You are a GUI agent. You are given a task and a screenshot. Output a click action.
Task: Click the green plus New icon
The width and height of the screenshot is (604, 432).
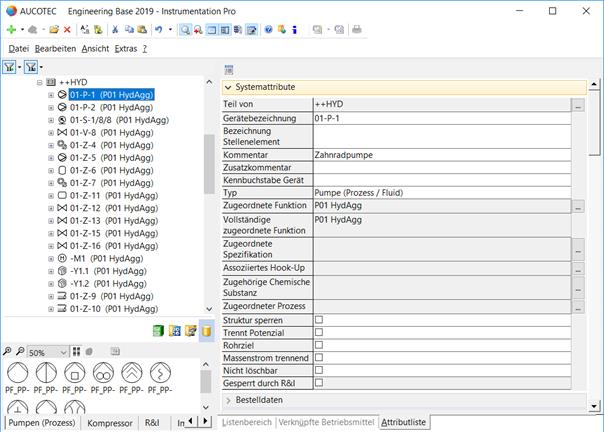pyautogui.click(x=12, y=30)
